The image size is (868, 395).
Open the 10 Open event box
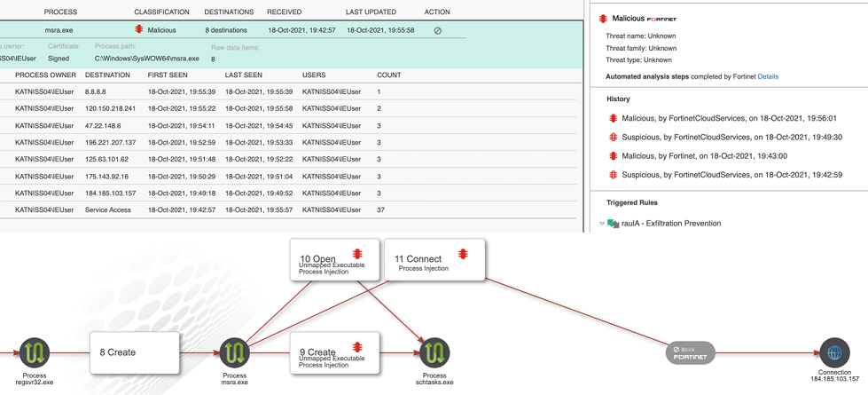point(334,259)
